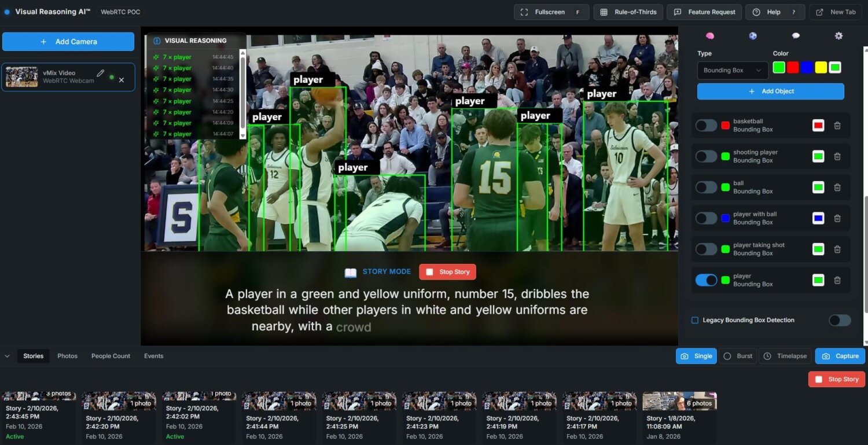Viewport: 868px width, 445px height.
Task: Delete the player with ball object
Action: click(x=837, y=218)
